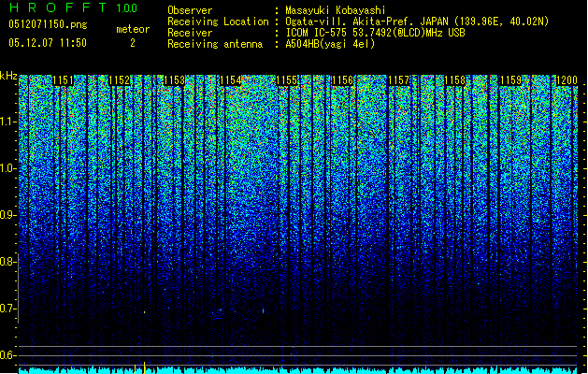Click the Observer field label
The width and height of the screenshot is (588, 374).
(190, 10)
